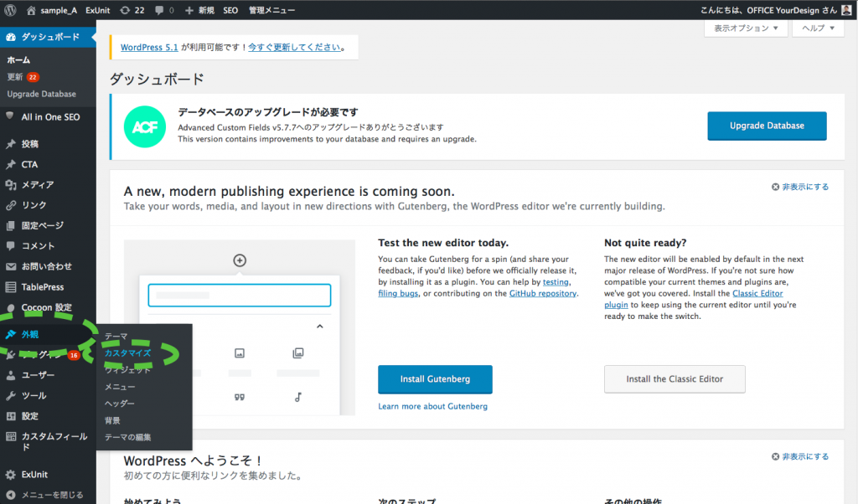Open the TablePress sidebar menu
This screenshot has height=504, width=858.
pyautogui.click(x=42, y=287)
